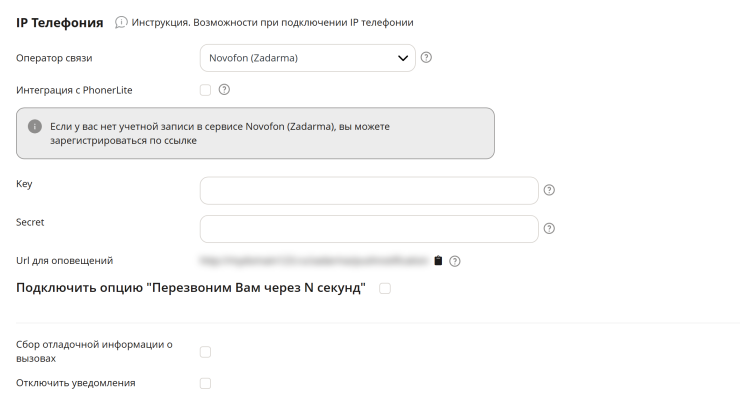Focus the Key input field
Viewport: 740px width, 405px height.
369,191
